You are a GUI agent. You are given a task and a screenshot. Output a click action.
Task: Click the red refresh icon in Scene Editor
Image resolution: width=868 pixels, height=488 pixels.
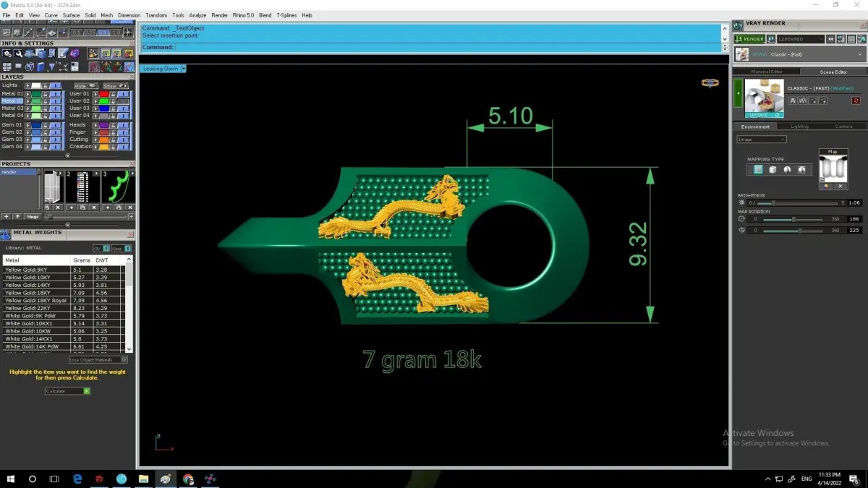[x=856, y=100]
